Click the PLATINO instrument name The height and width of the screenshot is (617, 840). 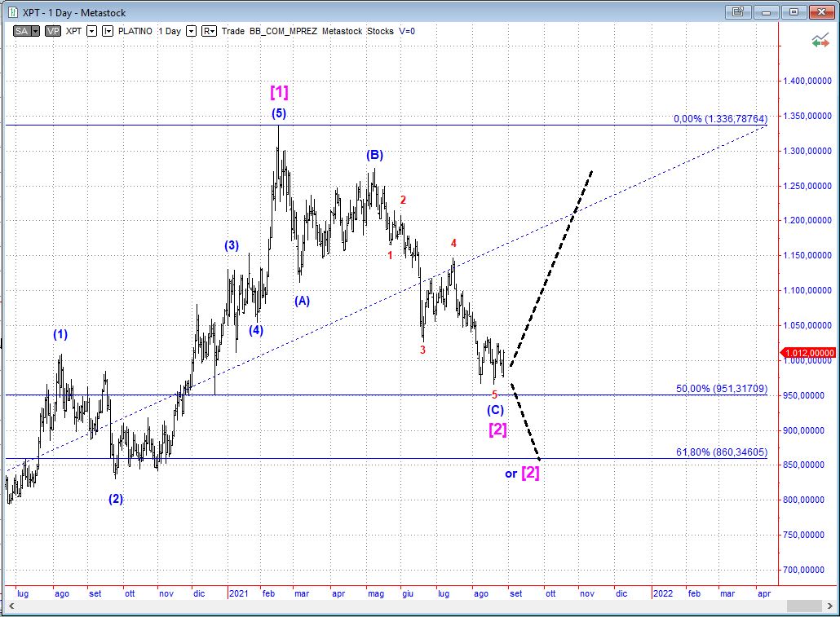[x=135, y=31]
